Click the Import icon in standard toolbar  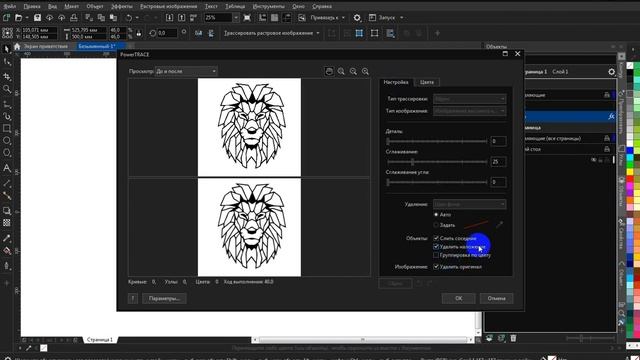click(169, 18)
